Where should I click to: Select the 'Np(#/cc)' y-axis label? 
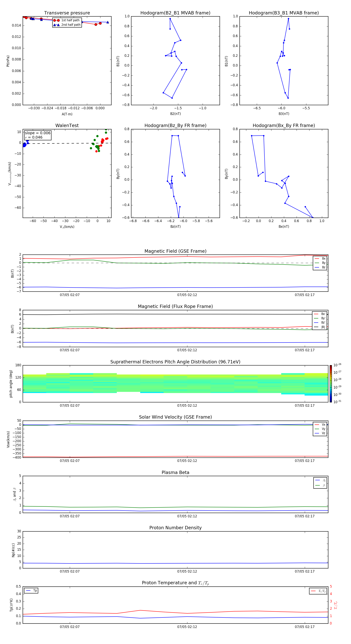[13, 550]
